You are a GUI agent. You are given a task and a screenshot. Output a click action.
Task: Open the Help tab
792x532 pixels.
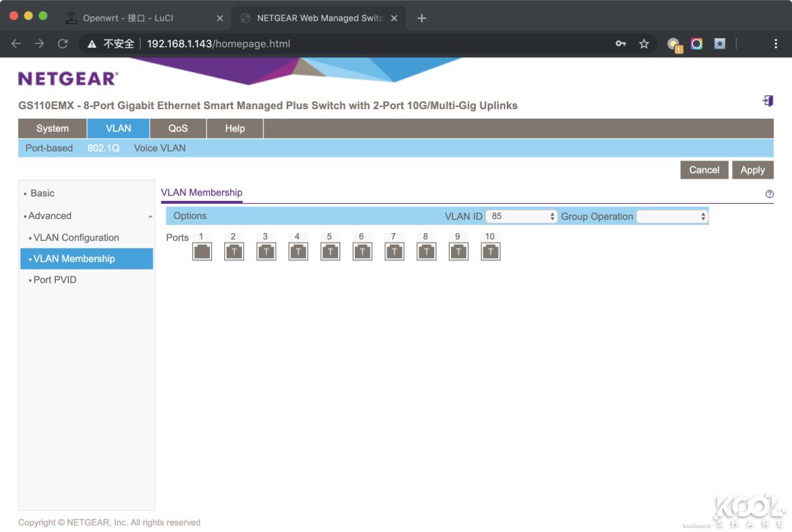click(235, 128)
